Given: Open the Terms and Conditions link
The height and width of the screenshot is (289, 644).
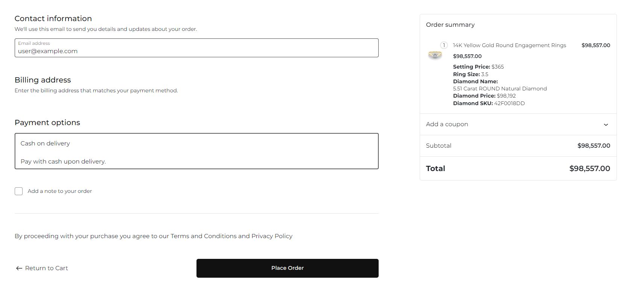Looking at the screenshot, I should tap(203, 236).
